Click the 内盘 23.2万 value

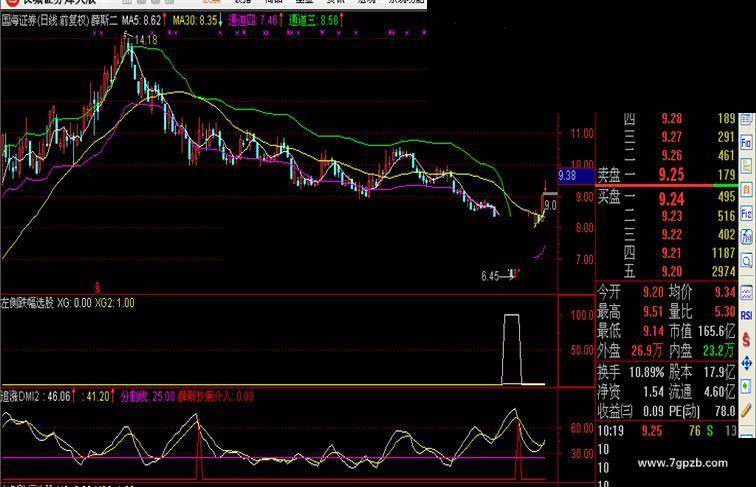[719, 351]
